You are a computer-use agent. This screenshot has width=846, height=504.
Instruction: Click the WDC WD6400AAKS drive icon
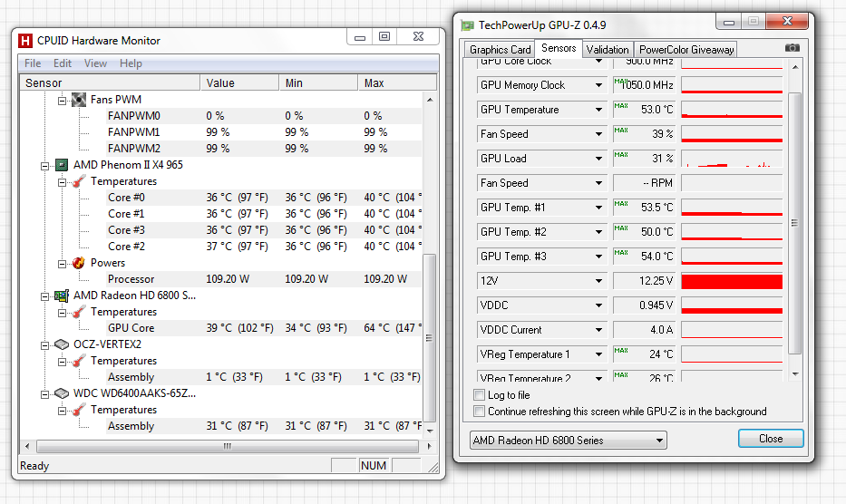[62, 393]
